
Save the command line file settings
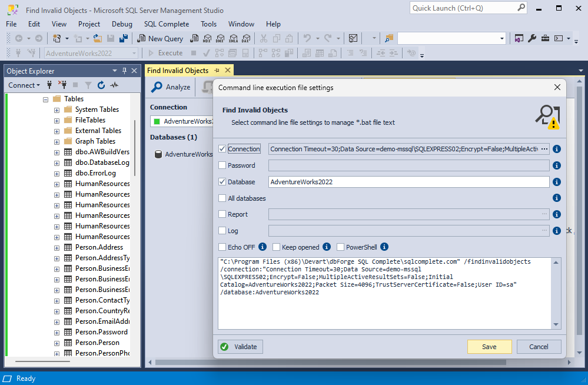(489, 346)
